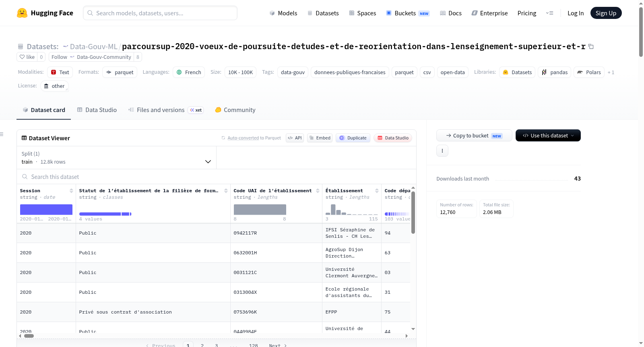This screenshot has height=347, width=644.
Task: Sort the Statut de l'établissement column arrows
Action: click(226, 191)
